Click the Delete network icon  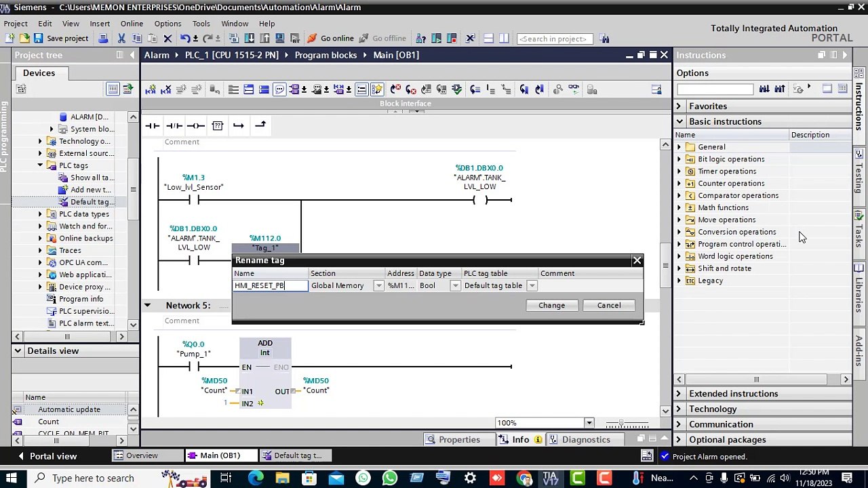tap(166, 89)
